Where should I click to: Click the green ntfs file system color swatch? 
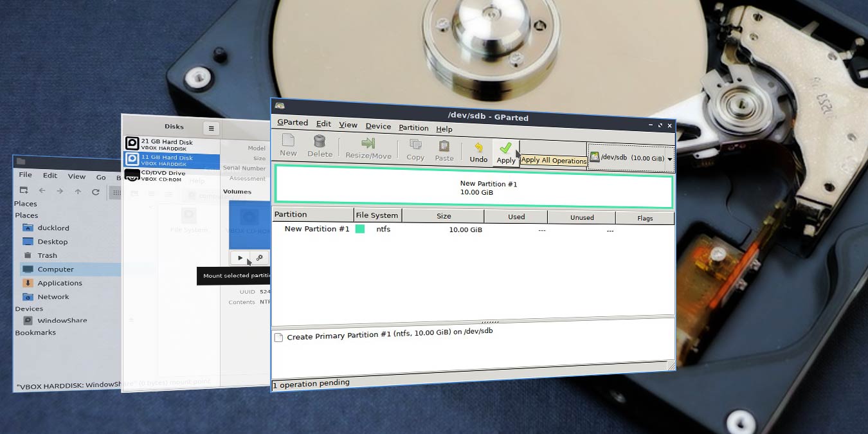point(362,229)
